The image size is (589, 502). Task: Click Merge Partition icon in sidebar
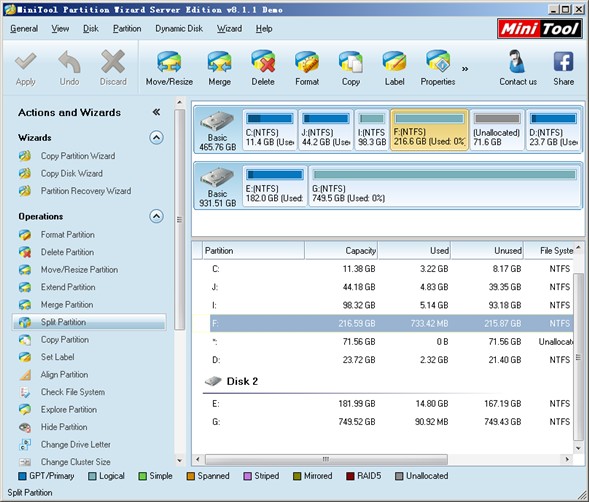click(x=25, y=304)
